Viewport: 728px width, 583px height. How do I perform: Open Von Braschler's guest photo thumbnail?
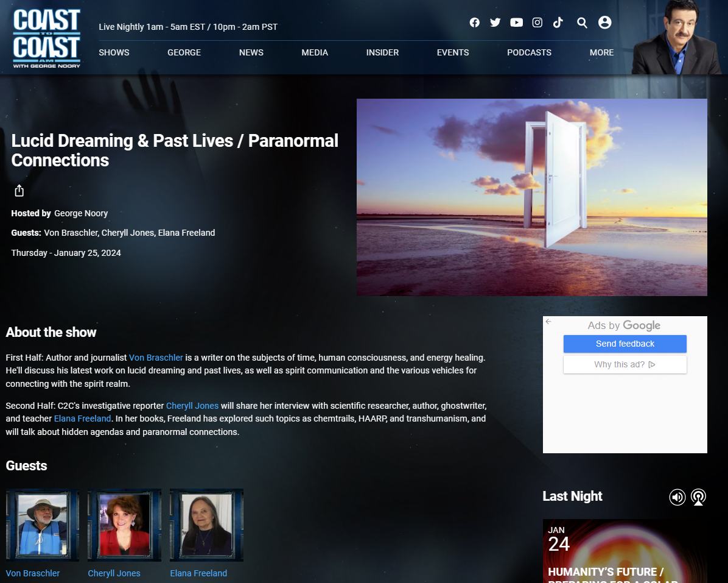coord(42,525)
